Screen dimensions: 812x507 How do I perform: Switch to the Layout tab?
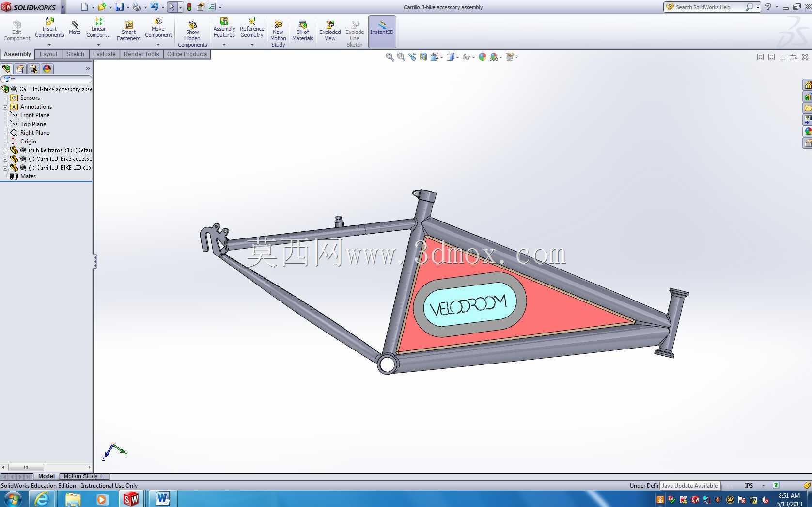(48, 54)
